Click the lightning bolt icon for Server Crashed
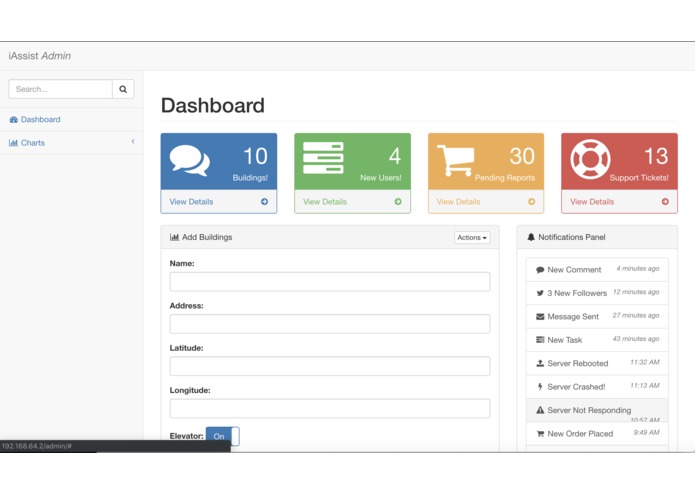This screenshot has height=494, width=695. (x=540, y=387)
